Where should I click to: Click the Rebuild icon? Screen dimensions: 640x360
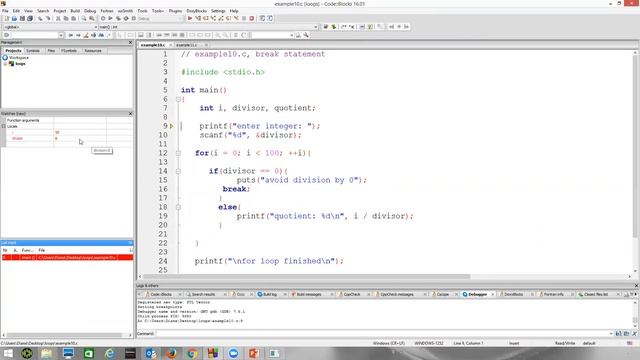click(126, 18)
